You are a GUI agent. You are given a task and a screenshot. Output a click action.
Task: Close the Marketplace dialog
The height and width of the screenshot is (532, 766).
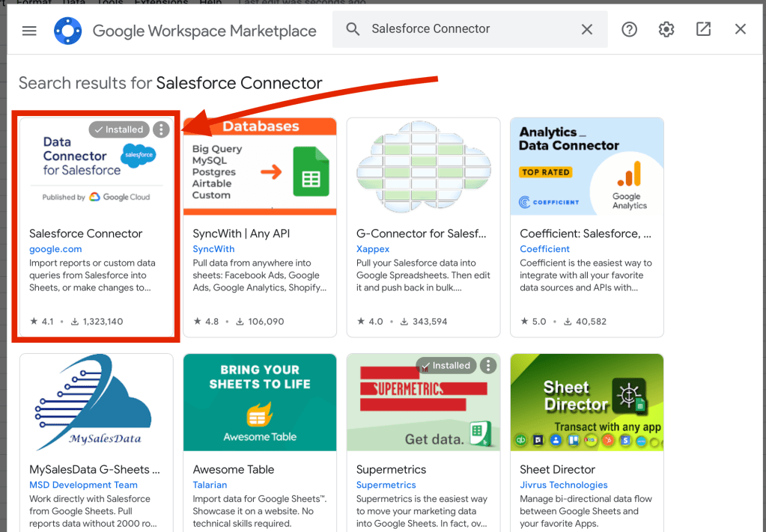click(740, 29)
